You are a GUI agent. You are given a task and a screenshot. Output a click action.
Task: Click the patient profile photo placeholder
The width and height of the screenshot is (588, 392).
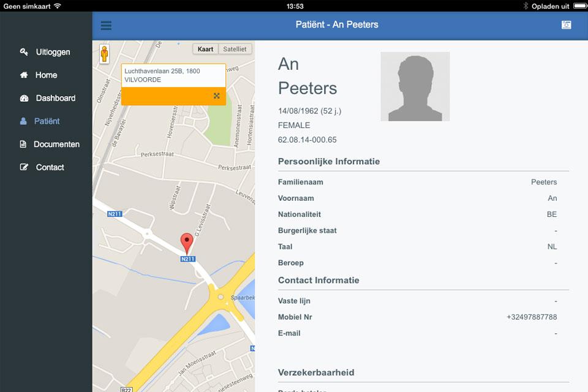click(415, 86)
